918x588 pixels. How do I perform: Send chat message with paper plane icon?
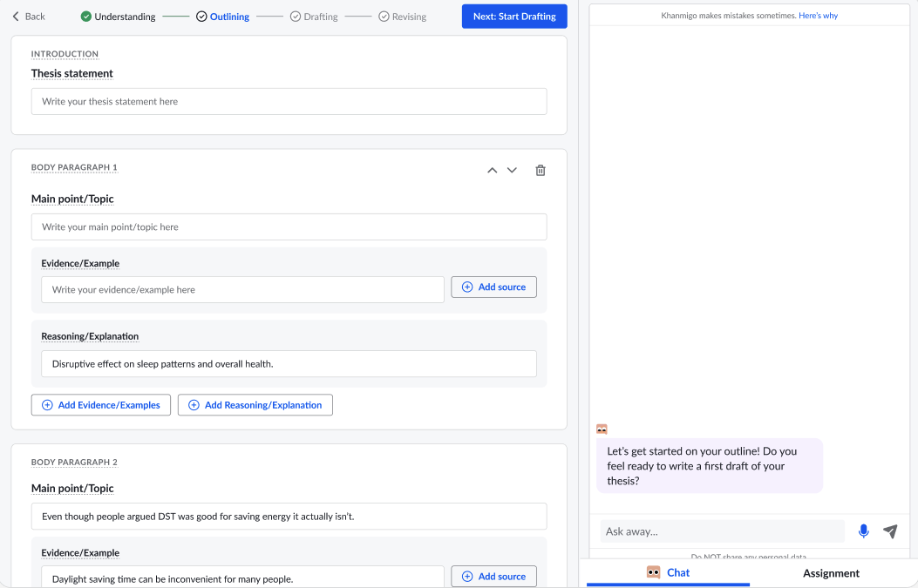point(890,531)
